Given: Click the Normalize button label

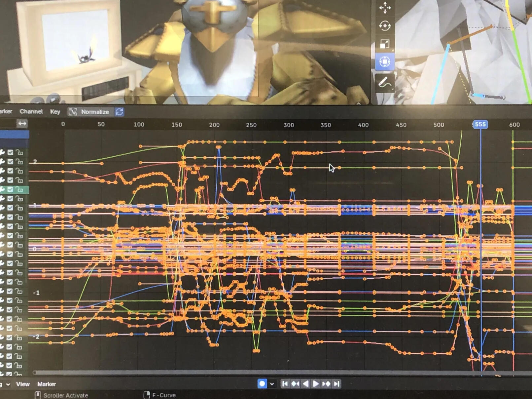Looking at the screenshot, I should (95, 112).
